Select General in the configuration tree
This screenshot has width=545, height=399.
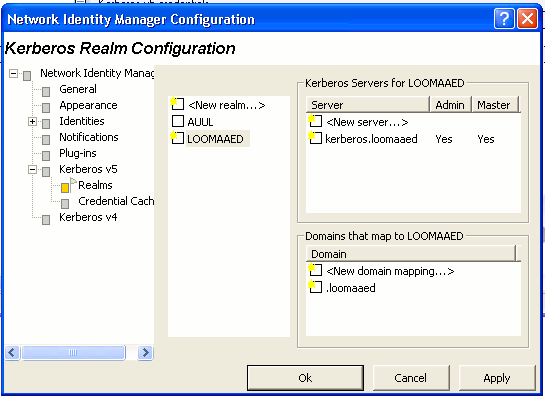point(78,89)
